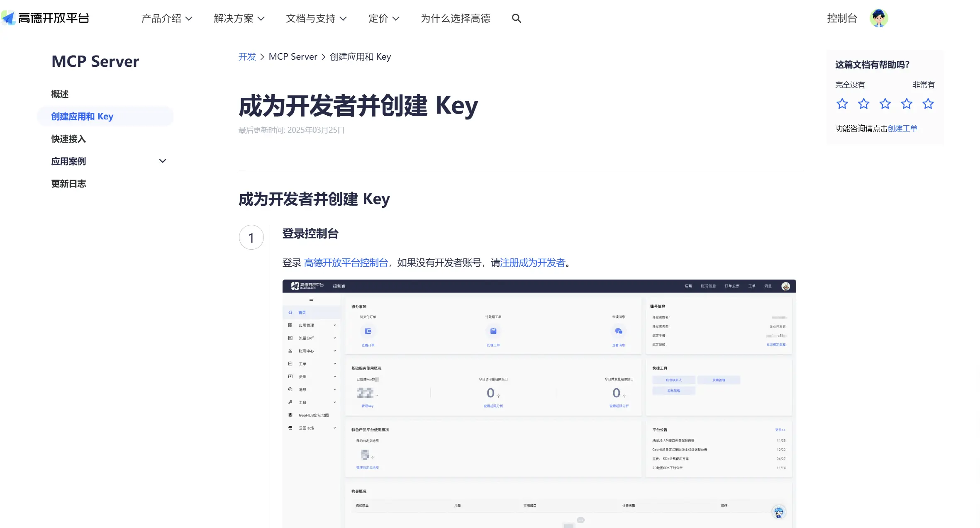The height and width of the screenshot is (528, 980).
Task: Select 创建应用和 Key in the sidebar
Action: point(105,117)
